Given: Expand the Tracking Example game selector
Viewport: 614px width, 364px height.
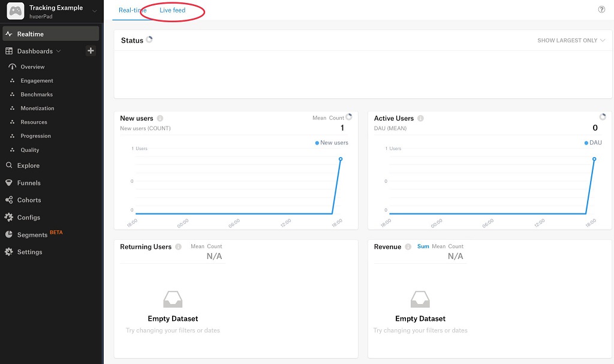Looking at the screenshot, I should coord(94,11).
